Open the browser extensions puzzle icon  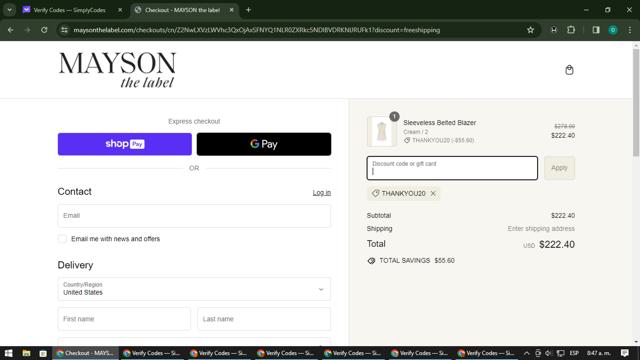(571, 30)
